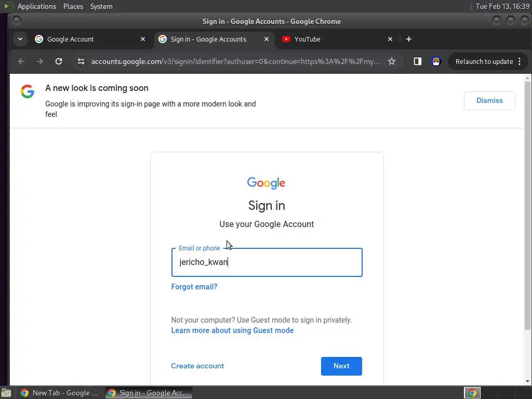Click the Forgot email? link
The height and width of the screenshot is (399, 532).
[194, 287]
